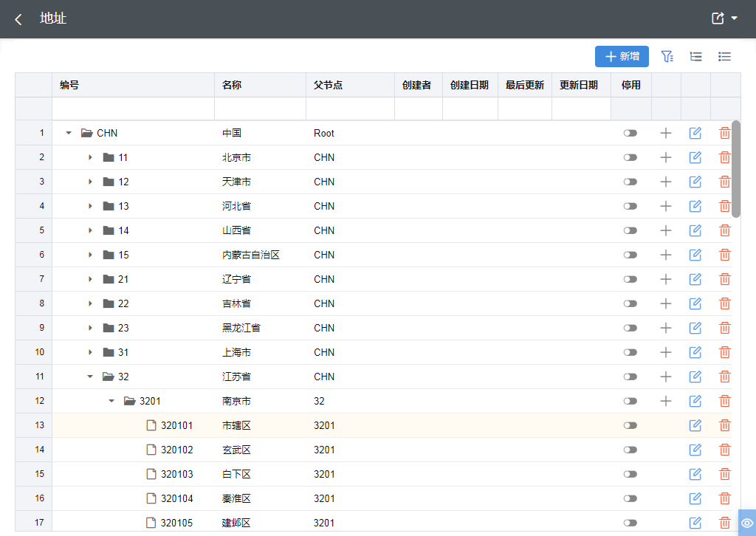The width and height of the screenshot is (756, 536).
Task: Click the 停用 column header
Action: click(x=631, y=86)
